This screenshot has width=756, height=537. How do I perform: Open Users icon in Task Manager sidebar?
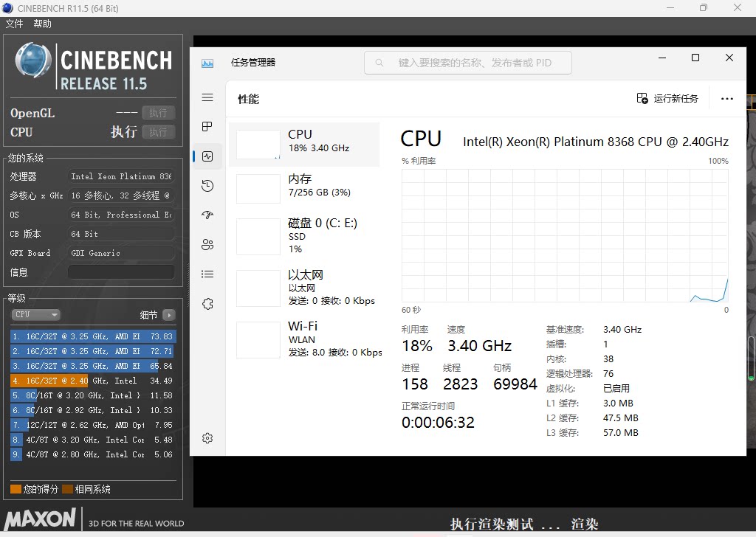pyautogui.click(x=207, y=245)
